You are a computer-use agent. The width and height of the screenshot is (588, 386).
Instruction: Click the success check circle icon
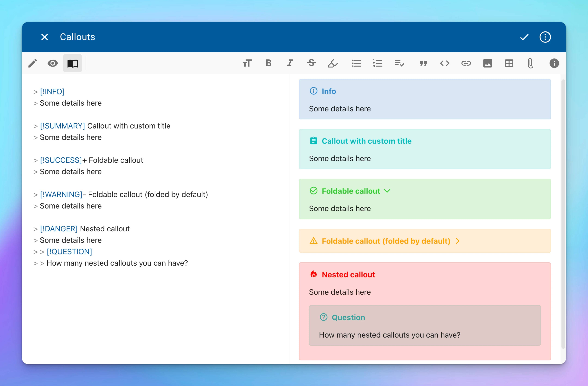tap(313, 191)
